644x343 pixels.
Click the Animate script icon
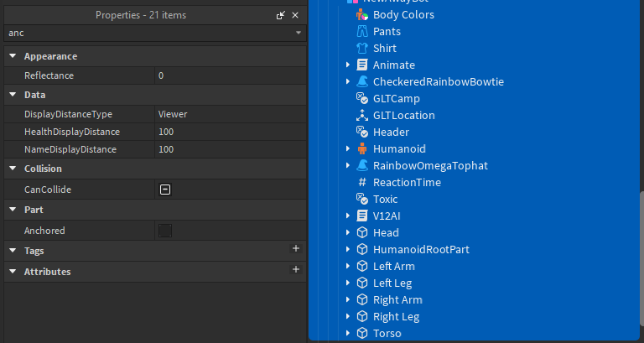click(x=362, y=65)
